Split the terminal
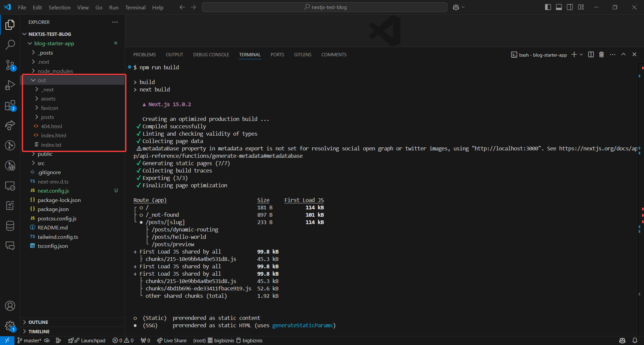The height and width of the screenshot is (345, 644). tap(591, 54)
